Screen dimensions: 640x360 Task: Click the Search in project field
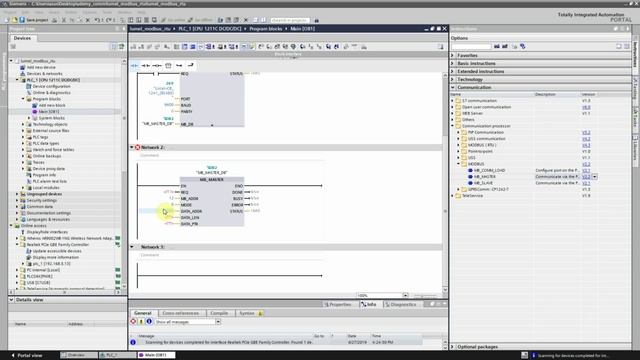[290, 20]
